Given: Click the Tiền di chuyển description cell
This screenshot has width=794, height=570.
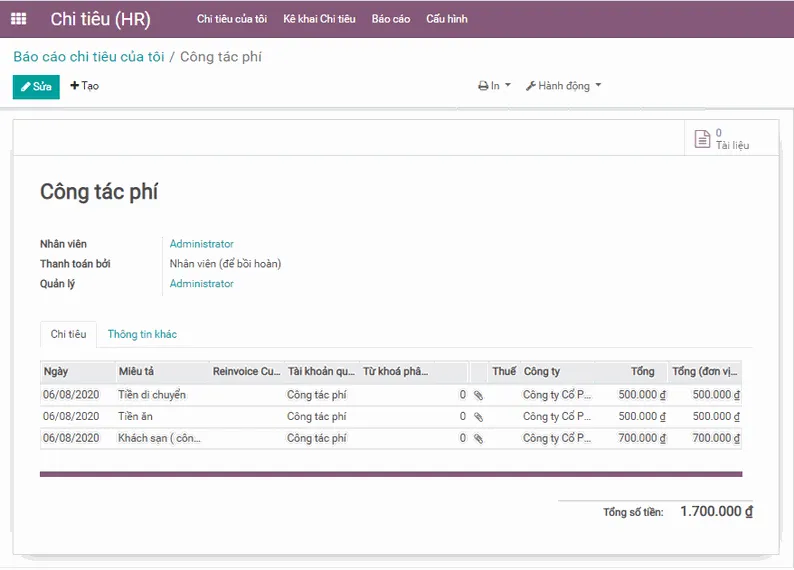Looking at the screenshot, I should [152, 395].
